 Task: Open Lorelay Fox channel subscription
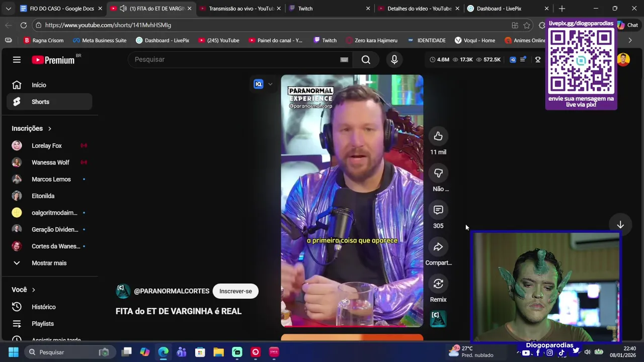pos(49,146)
